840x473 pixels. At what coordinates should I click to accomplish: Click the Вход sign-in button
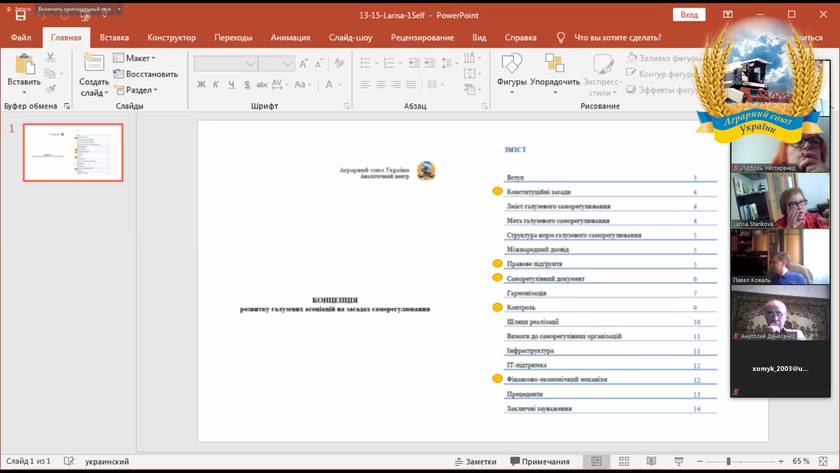click(689, 15)
